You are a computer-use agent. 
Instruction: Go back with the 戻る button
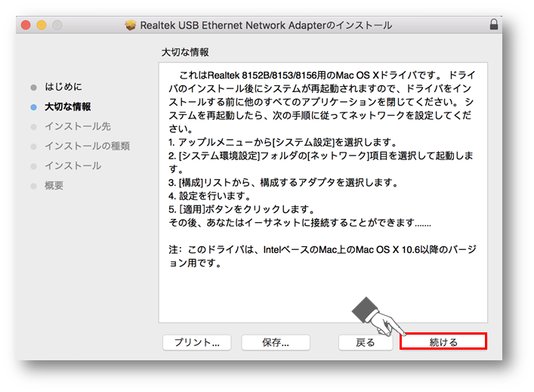(x=366, y=342)
